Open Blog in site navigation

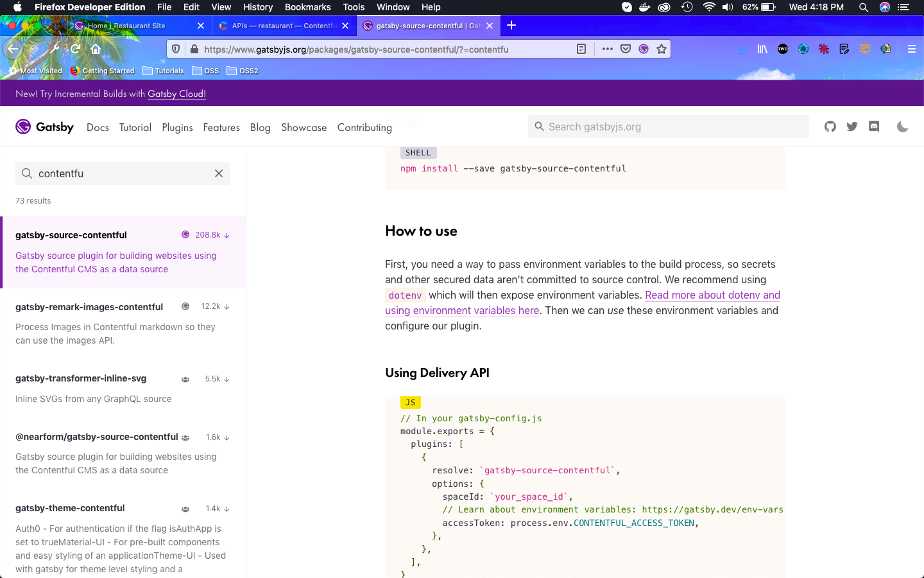coord(260,127)
